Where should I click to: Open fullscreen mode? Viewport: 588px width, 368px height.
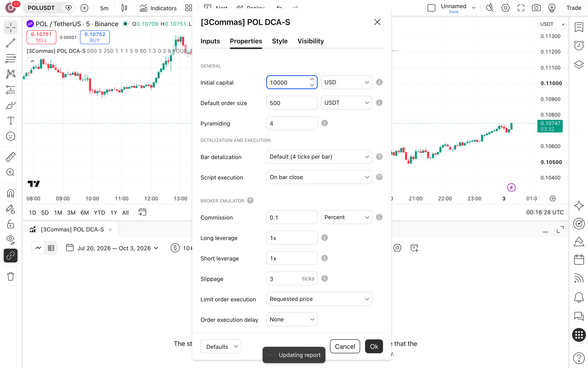point(521,8)
